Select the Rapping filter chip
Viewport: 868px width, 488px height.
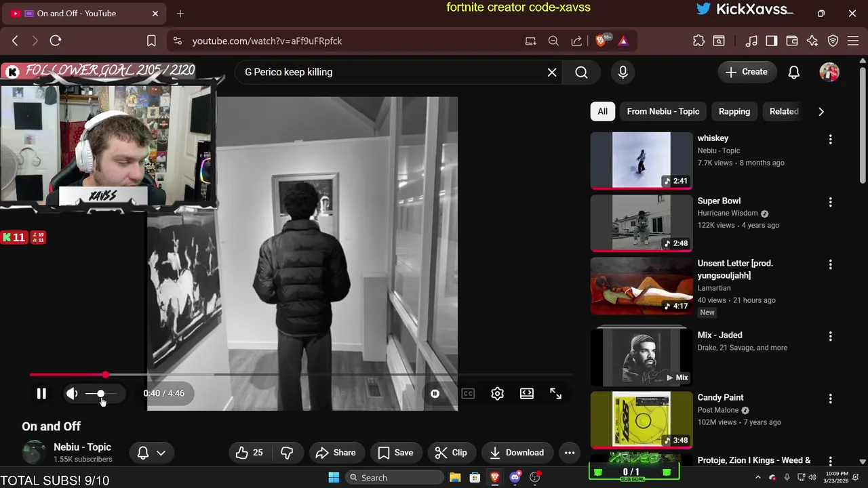[x=734, y=111]
